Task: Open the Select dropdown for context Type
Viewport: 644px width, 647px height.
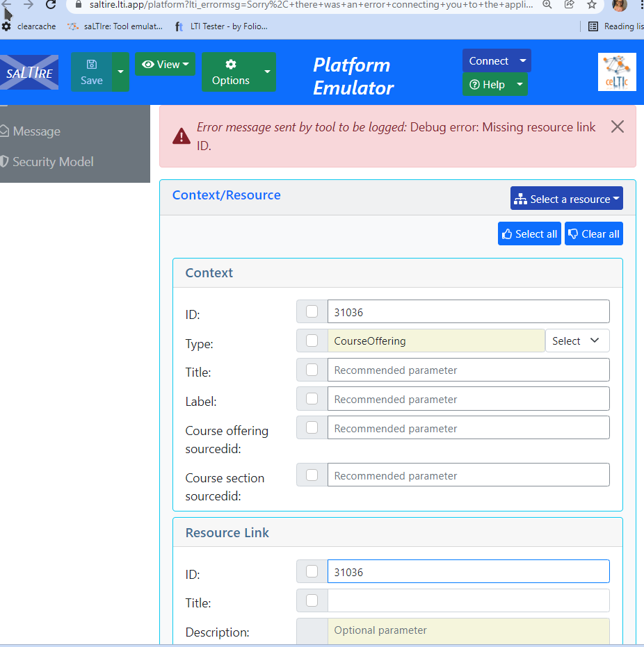Action: [577, 341]
